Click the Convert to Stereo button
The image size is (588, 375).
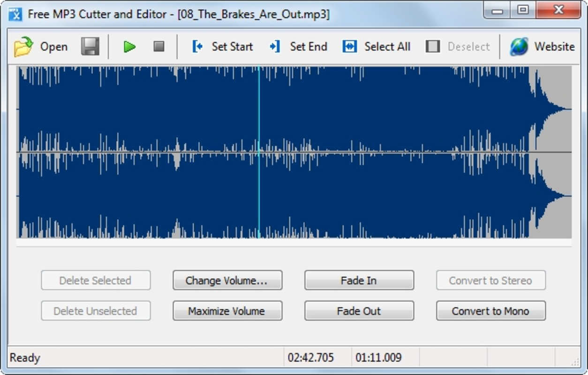pos(491,280)
